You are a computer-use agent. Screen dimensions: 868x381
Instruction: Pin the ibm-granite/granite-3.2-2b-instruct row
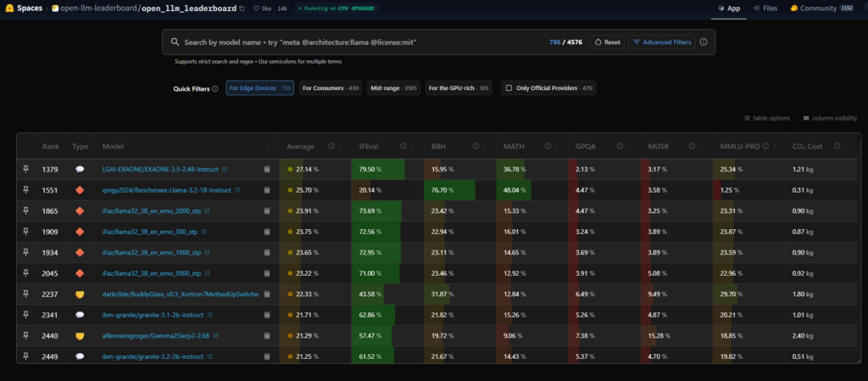pyautogui.click(x=25, y=356)
